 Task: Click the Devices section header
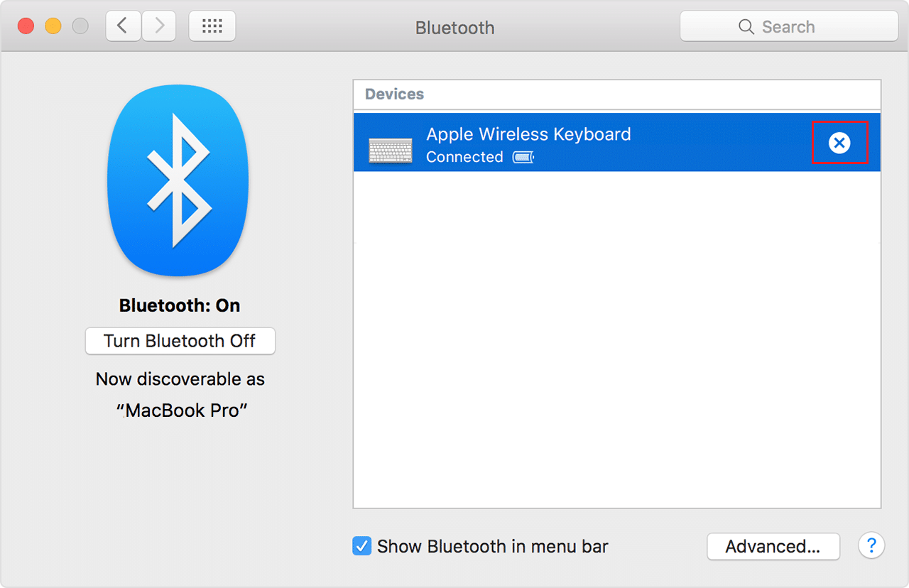click(393, 94)
